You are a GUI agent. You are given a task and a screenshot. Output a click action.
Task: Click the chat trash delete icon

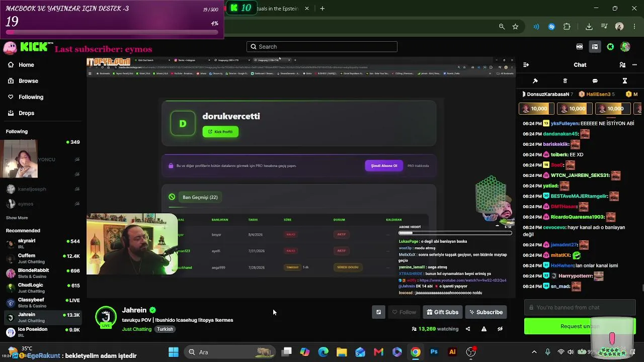(x=565, y=81)
